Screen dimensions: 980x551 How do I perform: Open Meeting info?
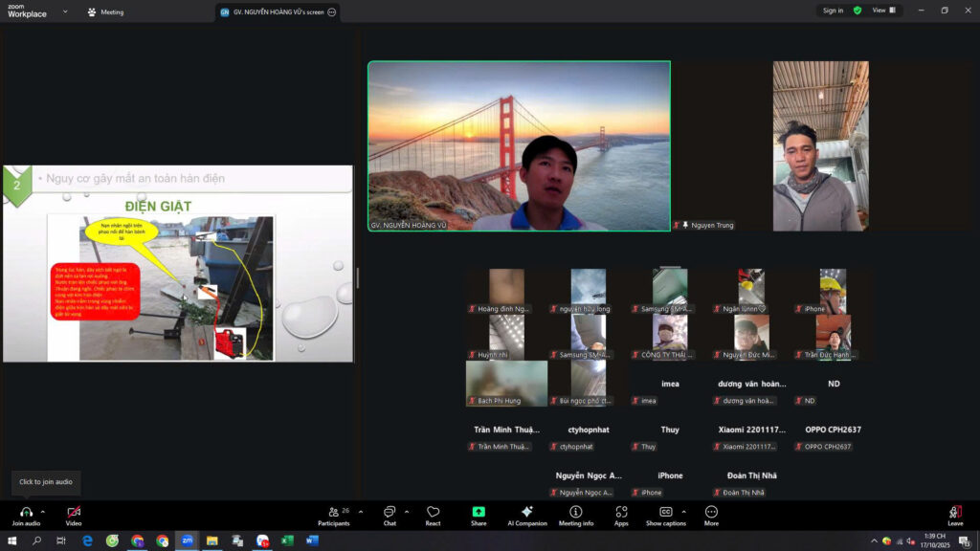click(576, 513)
